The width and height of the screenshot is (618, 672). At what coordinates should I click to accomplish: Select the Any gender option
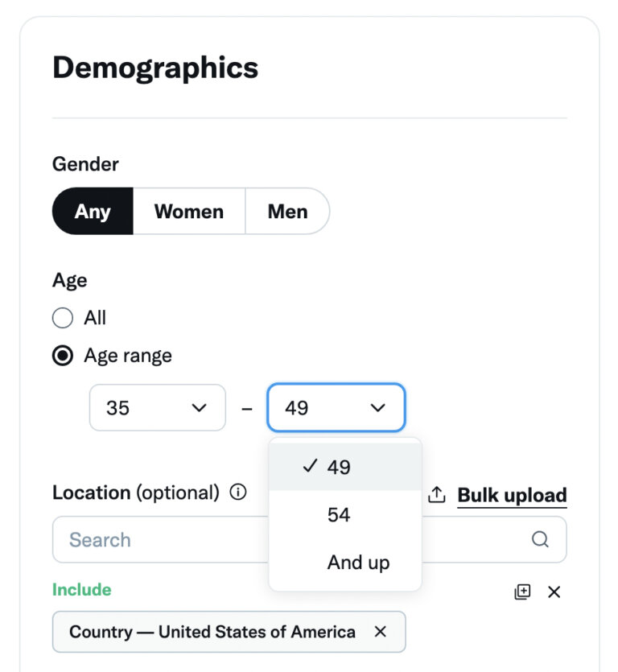coord(93,212)
